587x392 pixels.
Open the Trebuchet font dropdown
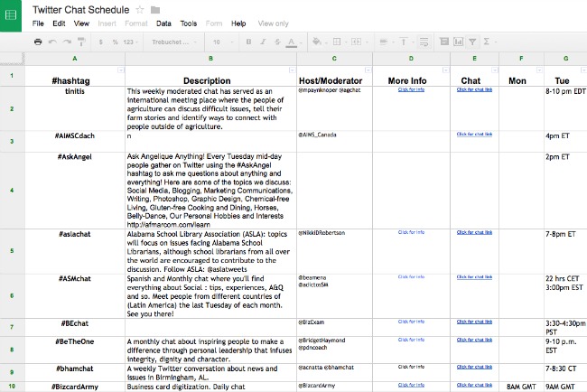[174, 42]
